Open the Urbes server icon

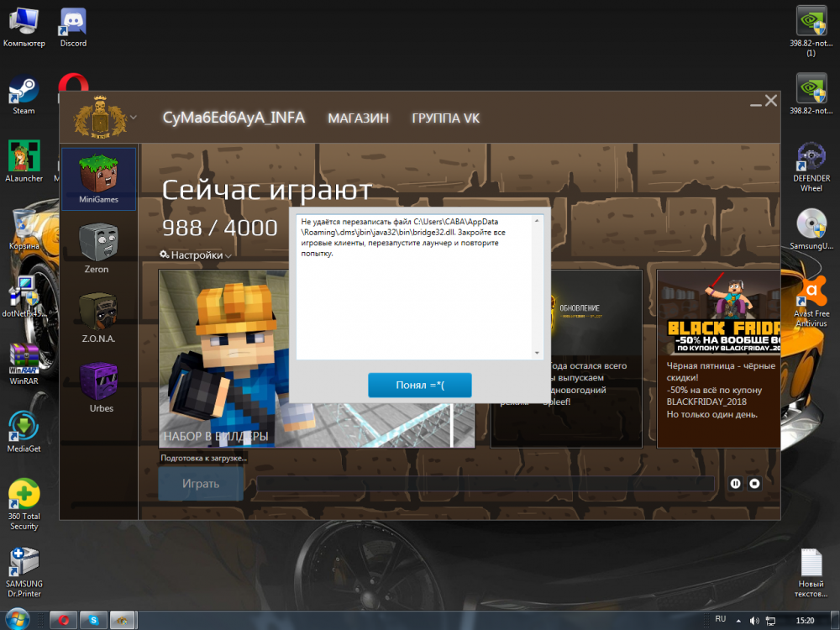(x=98, y=385)
